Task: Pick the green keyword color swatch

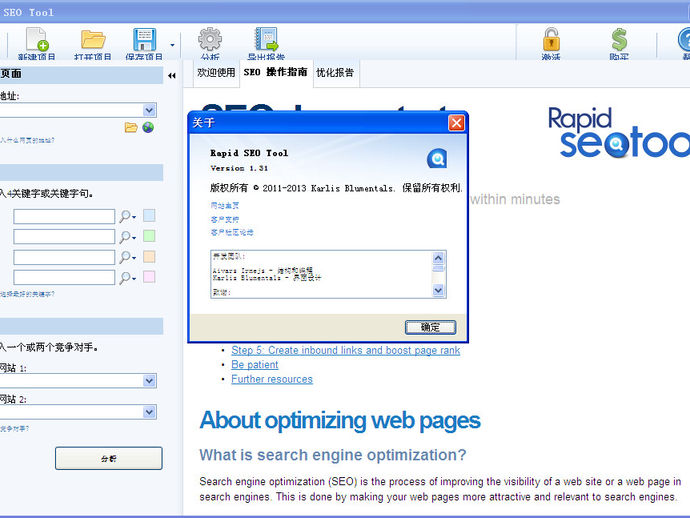Action: (x=149, y=236)
